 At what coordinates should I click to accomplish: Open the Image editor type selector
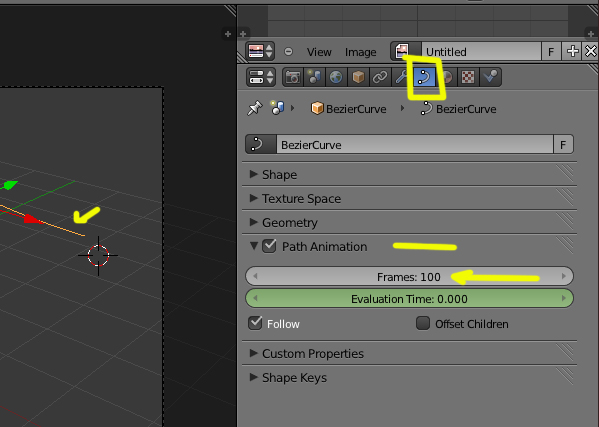(x=260, y=51)
